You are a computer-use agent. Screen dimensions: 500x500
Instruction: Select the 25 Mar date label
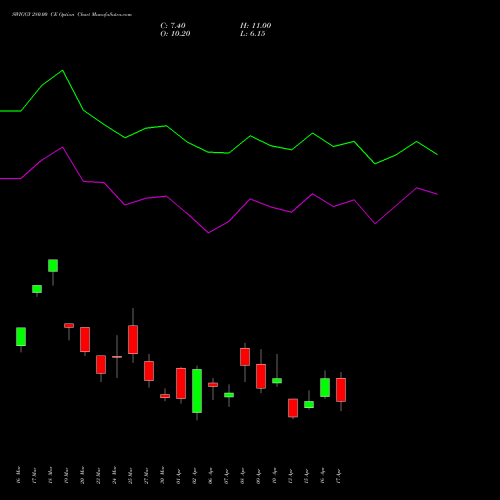130,475
